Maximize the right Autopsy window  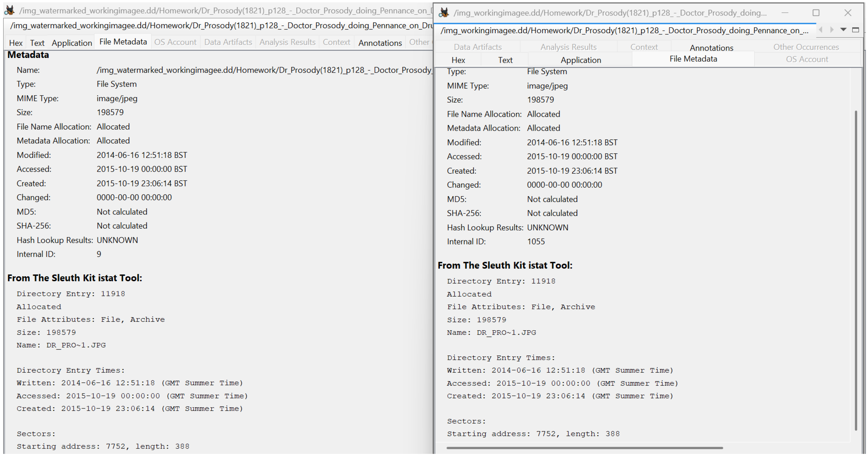click(x=816, y=13)
